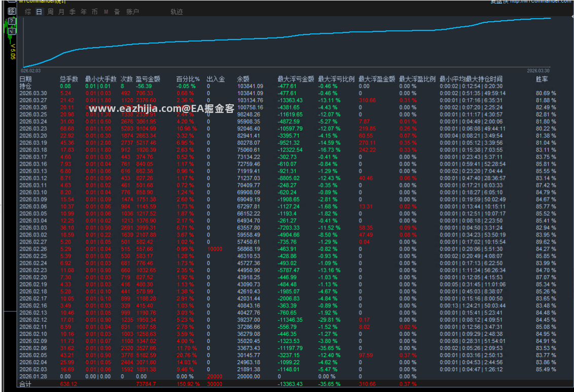The image size is (574, 392).
Task: Click the 盈亏金额 column header
Action: click(148, 79)
